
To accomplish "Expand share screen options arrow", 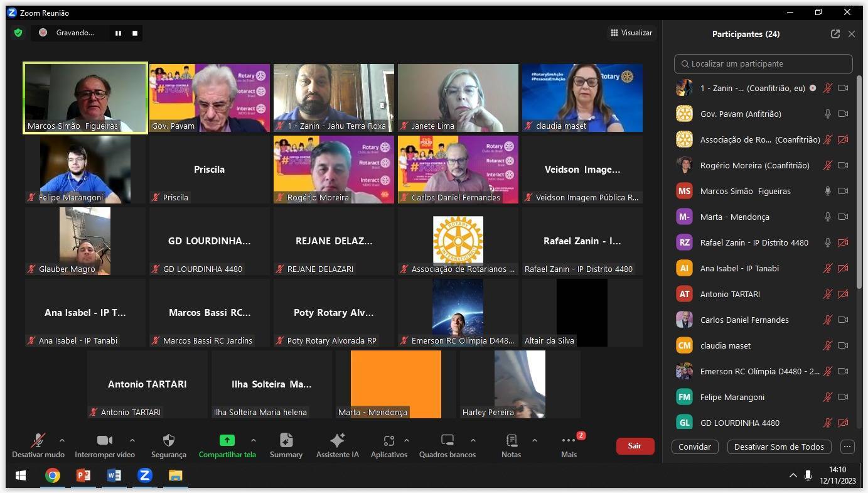I will click(x=253, y=440).
